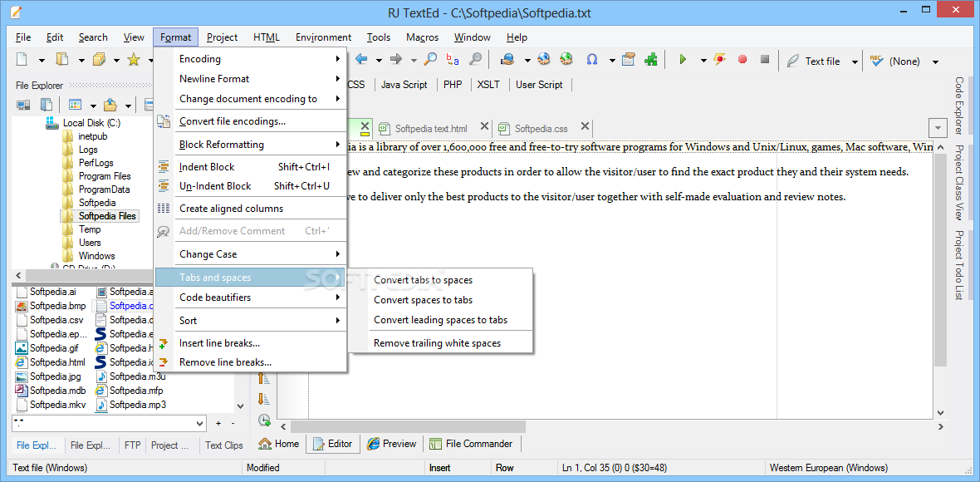Image resolution: width=980 pixels, height=482 pixels.
Task: Select the Softpedia Files folder in tree
Action: [x=107, y=216]
